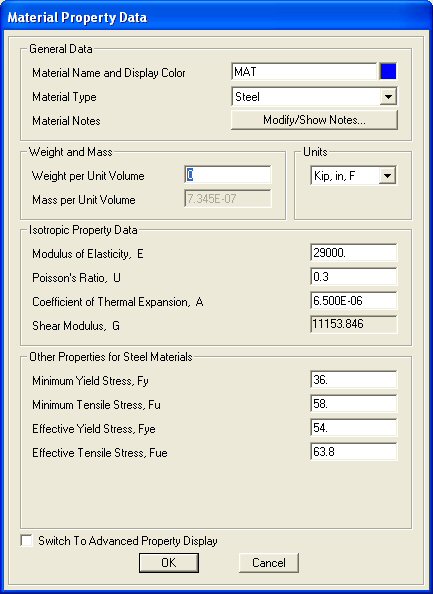This screenshot has width=433, height=594.
Task: Click the Poisson's Ratio input field
Action: (x=353, y=277)
